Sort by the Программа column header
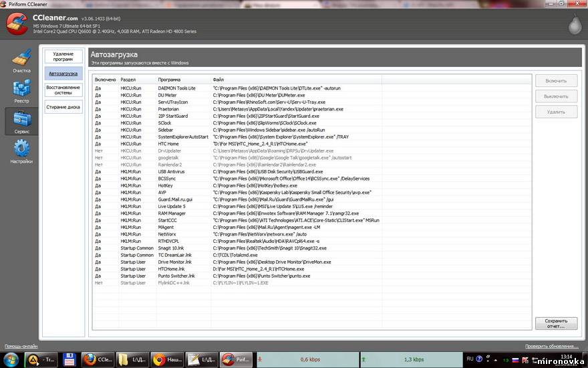Viewport: 588px width, 368px height. coord(183,80)
